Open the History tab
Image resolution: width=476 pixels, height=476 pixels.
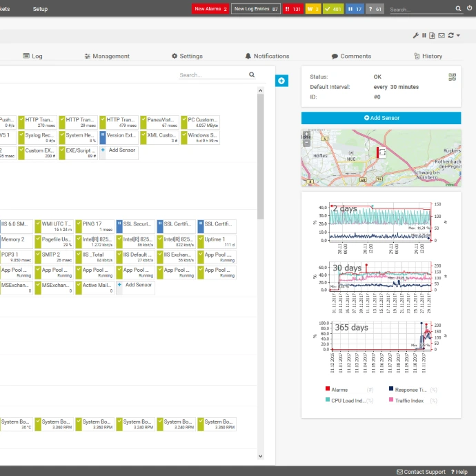click(428, 56)
